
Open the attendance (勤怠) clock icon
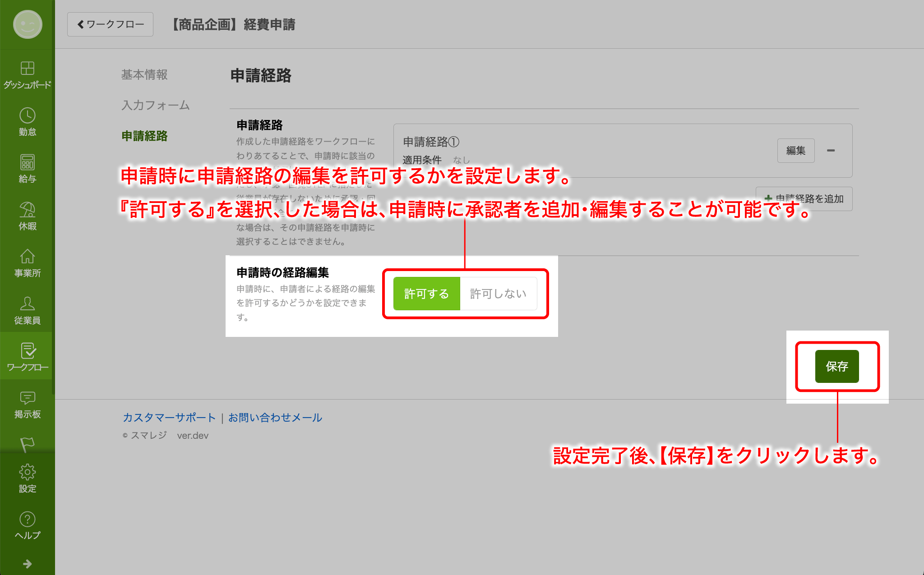pyautogui.click(x=27, y=122)
